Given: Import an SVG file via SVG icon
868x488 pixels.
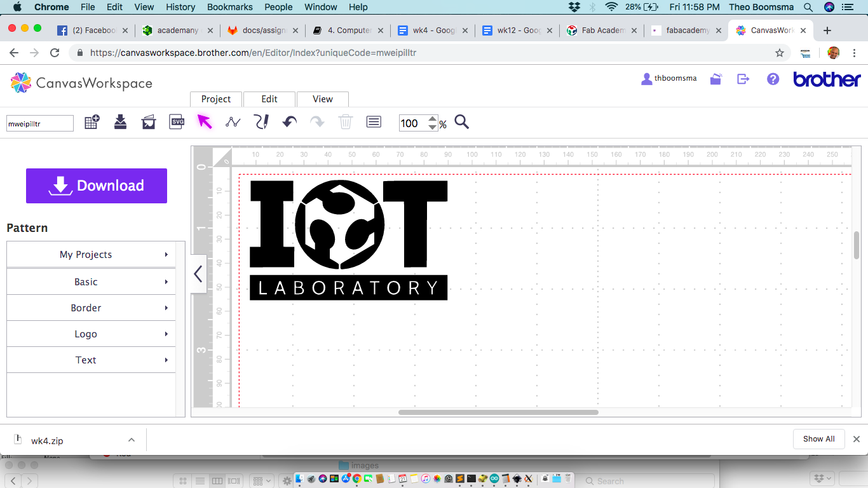Looking at the screenshot, I should click(177, 122).
